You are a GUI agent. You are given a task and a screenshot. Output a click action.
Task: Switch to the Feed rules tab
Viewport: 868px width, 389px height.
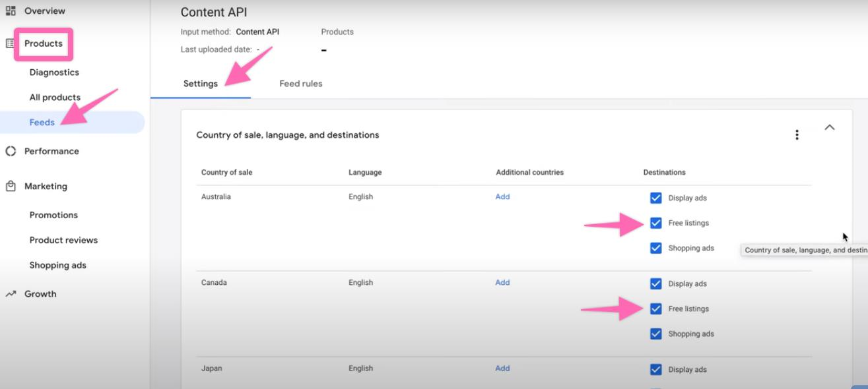300,84
